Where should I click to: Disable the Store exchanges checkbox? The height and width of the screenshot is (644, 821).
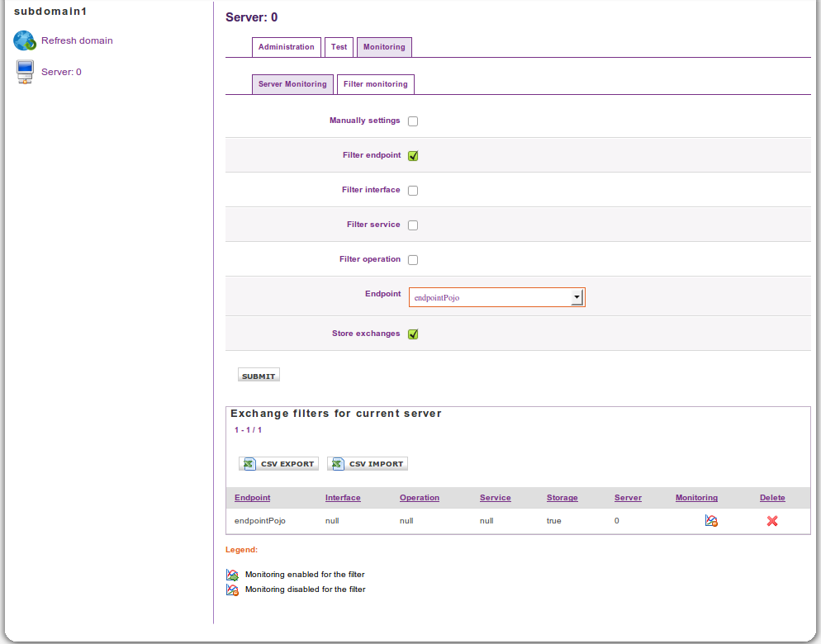pos(413,334)
